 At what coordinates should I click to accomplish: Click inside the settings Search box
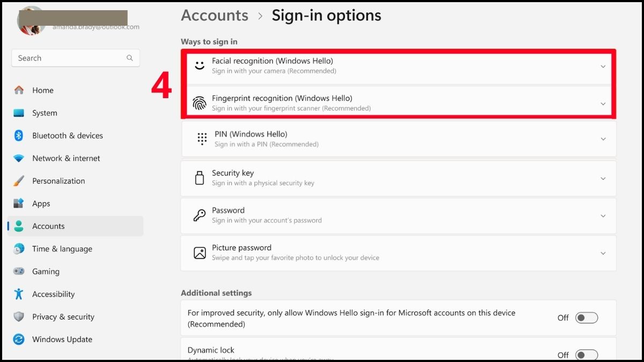tap(76, 58)
